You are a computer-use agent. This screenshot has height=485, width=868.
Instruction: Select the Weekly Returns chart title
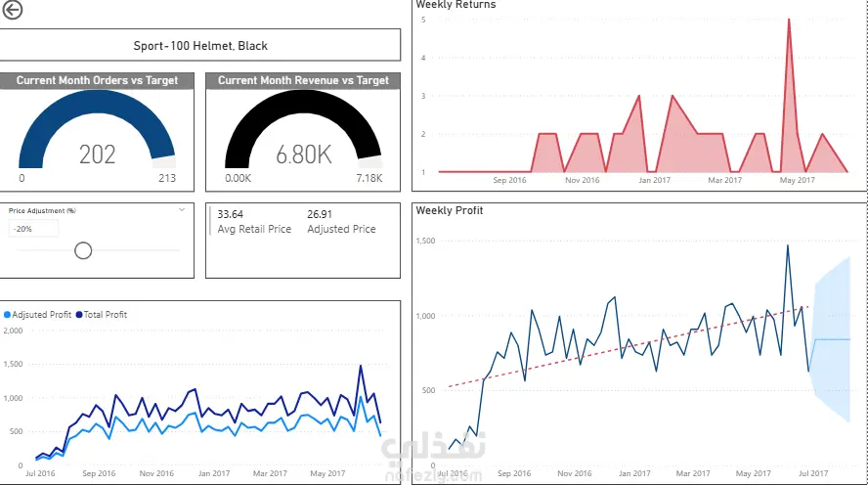456,5
